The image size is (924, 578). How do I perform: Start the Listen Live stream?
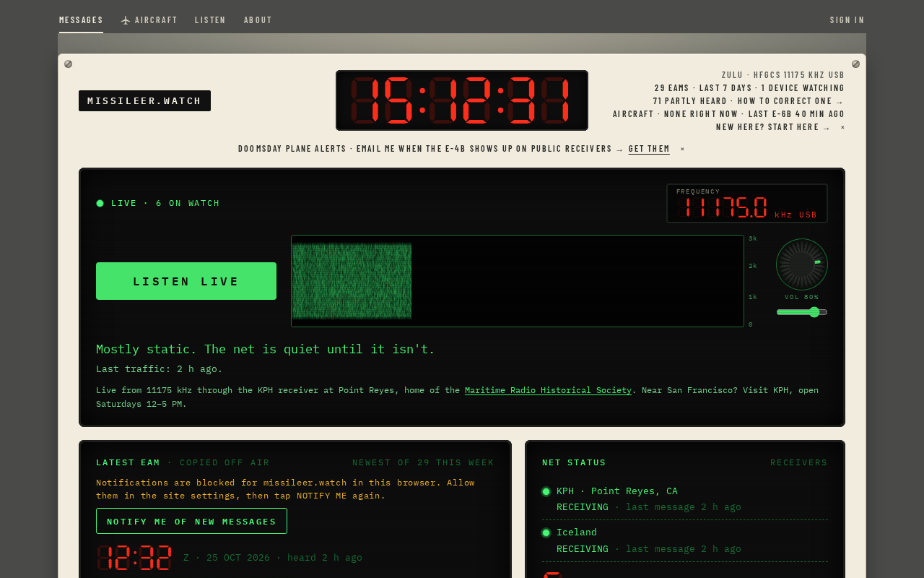[x=186, y=281]
